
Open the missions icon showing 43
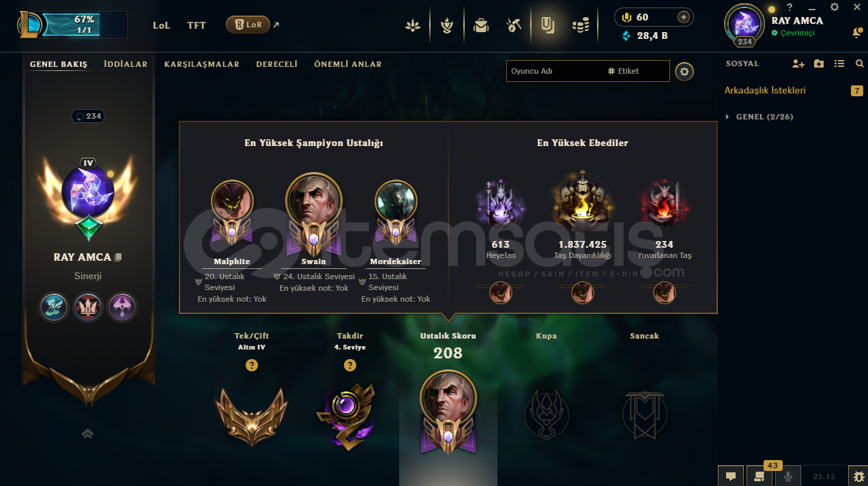click(x=759, y=476)
